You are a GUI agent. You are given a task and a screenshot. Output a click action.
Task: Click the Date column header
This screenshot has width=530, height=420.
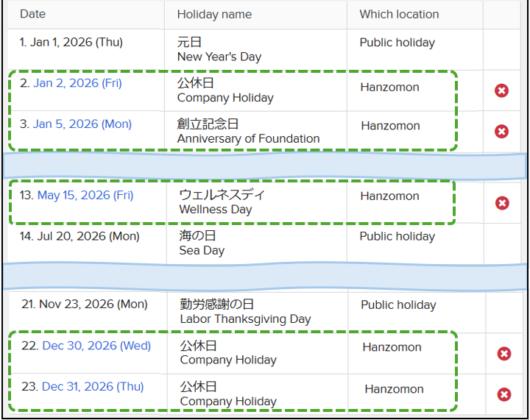[33, 14]
